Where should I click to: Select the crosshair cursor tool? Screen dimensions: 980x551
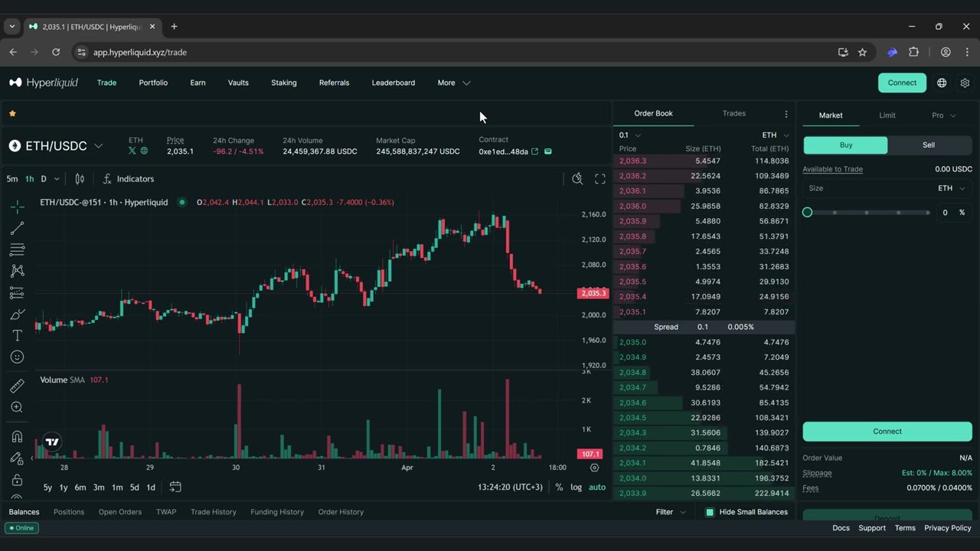(x=17, y=207)
